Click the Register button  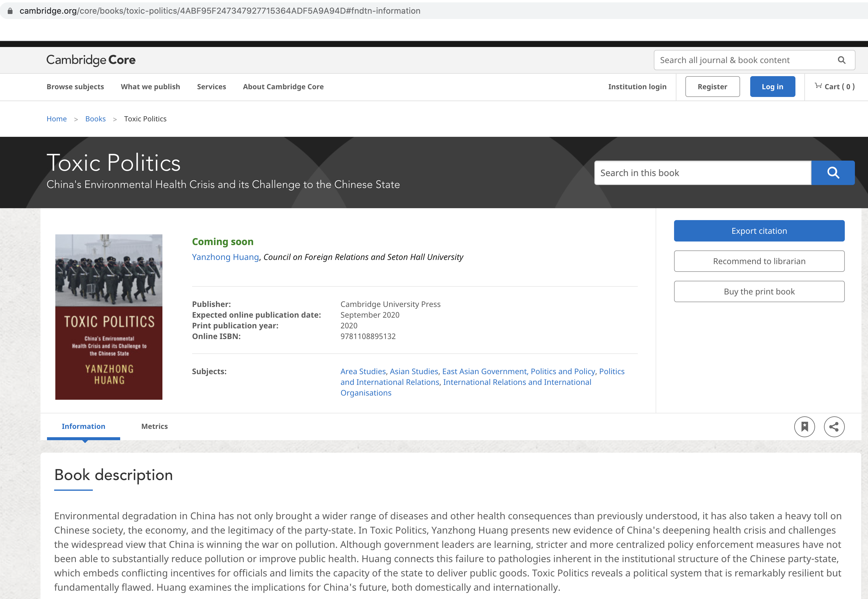(712, 87)
